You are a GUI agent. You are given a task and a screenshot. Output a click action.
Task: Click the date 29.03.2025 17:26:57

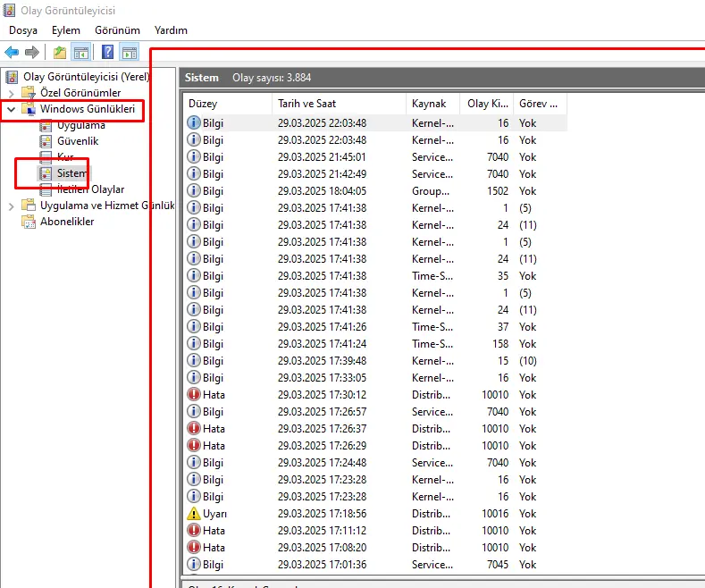coord(322,412)
